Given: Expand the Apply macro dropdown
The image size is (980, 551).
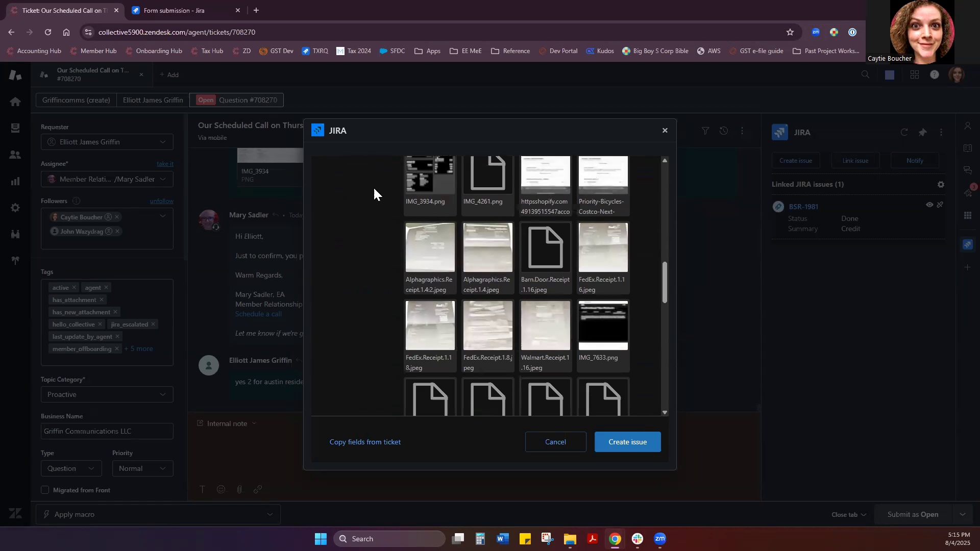Looking at the screenshot, I should [158, 514].
